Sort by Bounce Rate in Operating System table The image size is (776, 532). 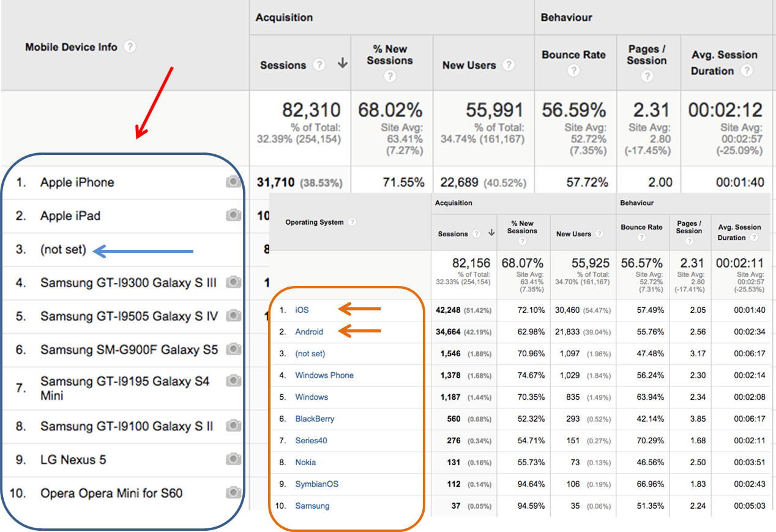(x=641, y=227)
